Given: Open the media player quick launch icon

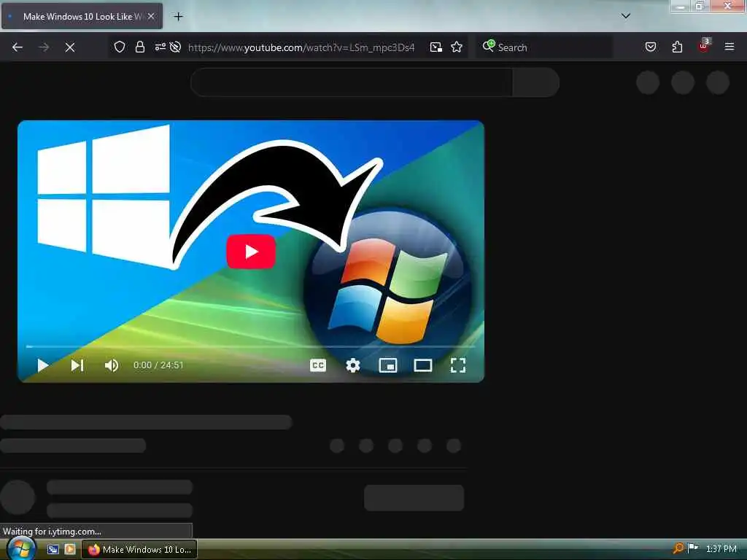Looking at the screenshot, I should 70,549.
